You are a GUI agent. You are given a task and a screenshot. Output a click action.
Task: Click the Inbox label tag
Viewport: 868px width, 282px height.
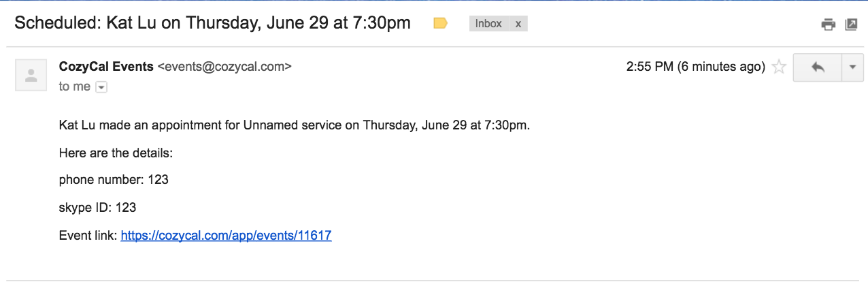pyautogui.click(x=488, y=24)
